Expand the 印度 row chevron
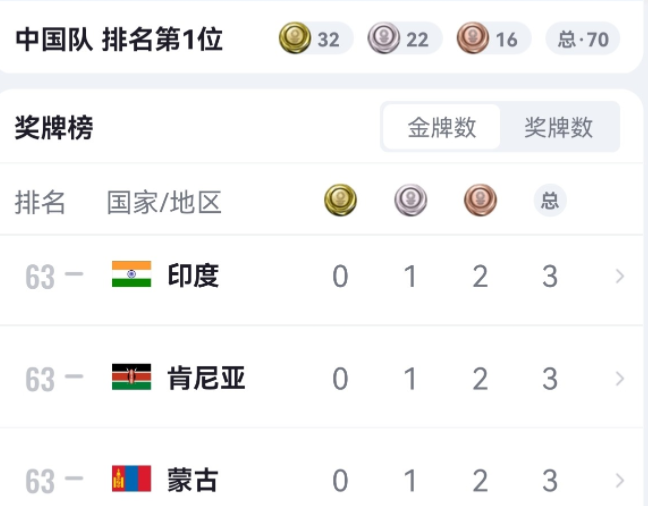Viewport: 648px width, 506px height. 620,276
